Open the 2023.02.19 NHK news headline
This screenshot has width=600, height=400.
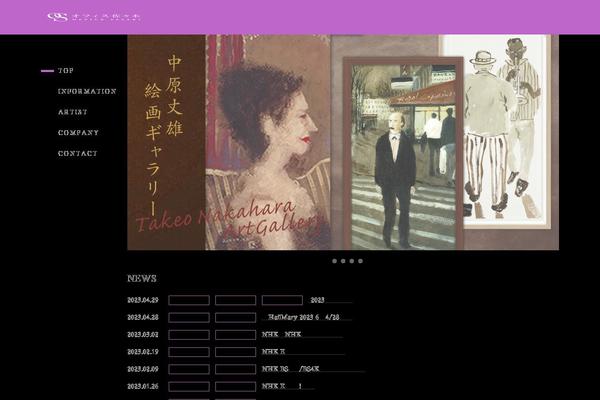pos(303,352)
